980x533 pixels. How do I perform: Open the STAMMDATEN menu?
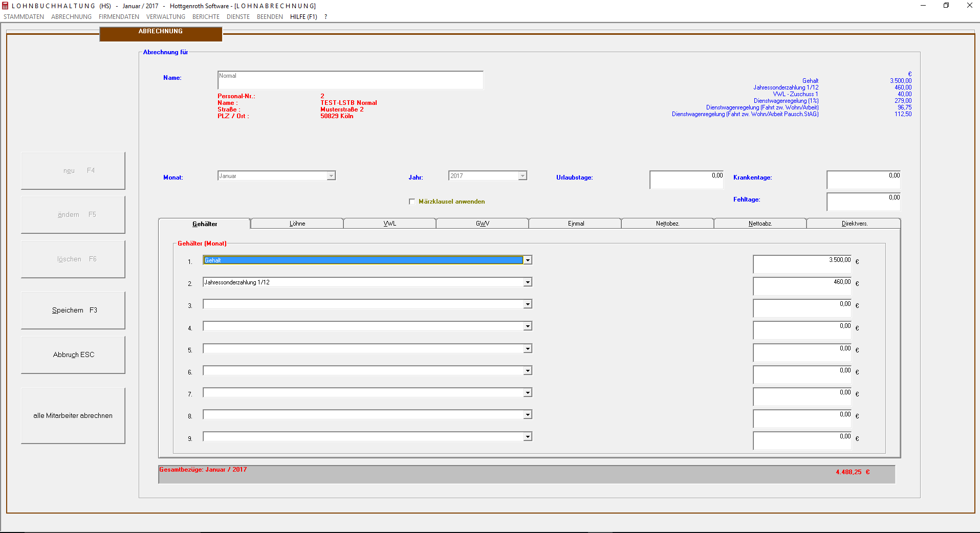coord(24,17)
